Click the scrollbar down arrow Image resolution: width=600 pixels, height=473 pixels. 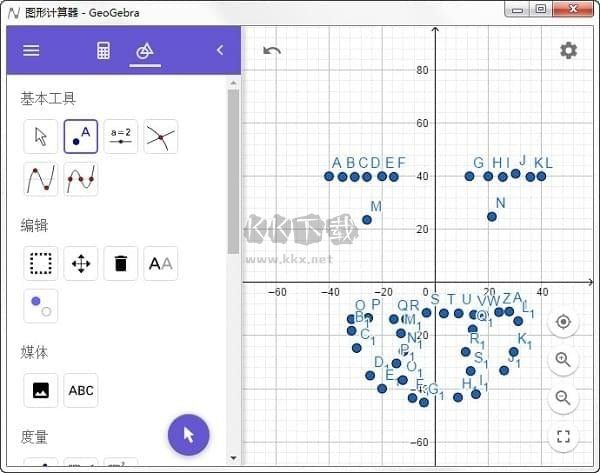(x=233, y=458)
